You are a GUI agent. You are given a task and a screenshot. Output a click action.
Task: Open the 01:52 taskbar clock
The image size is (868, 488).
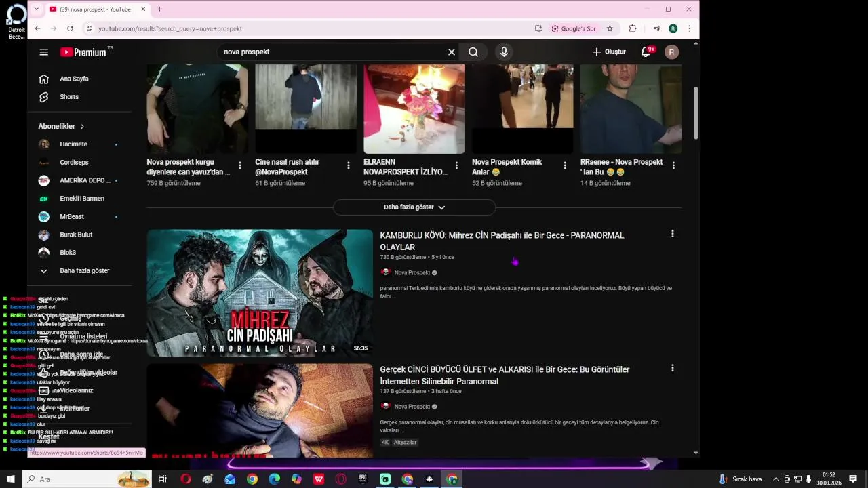828,479
